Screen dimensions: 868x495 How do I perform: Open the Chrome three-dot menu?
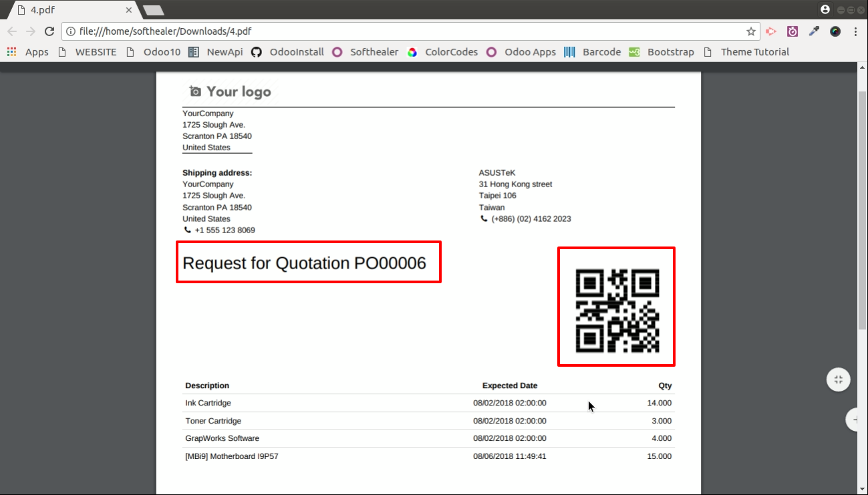(857, 31)
